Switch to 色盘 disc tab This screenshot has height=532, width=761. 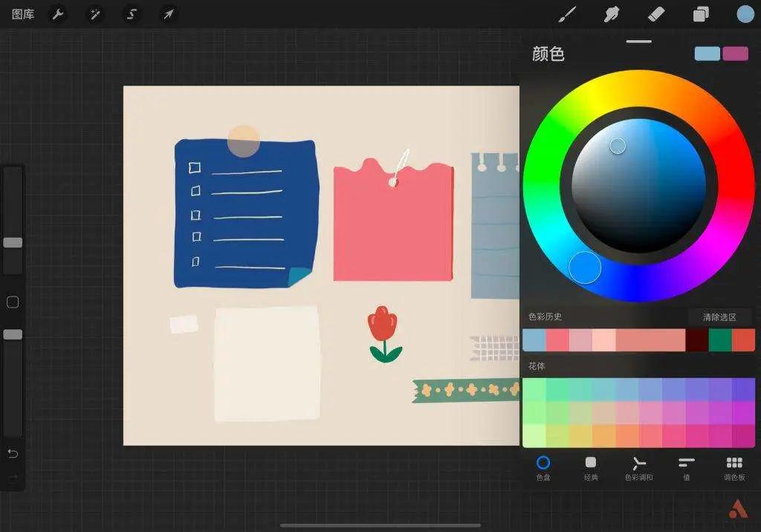[543, 468]
